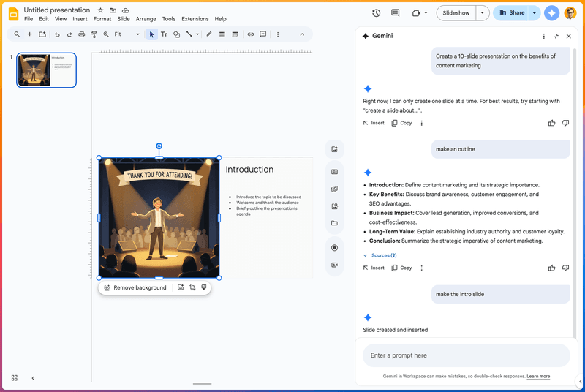
Task: Open version history clock icon
Action: click(377, 13)
